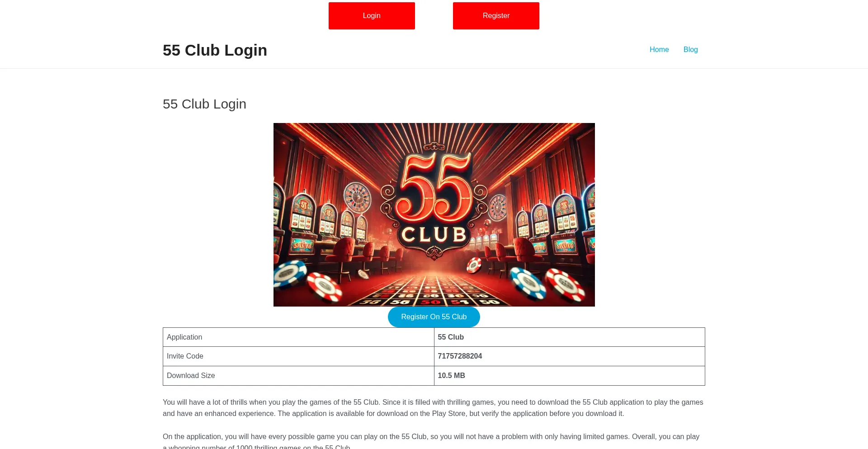Click the 10.5 MB value cell
Viewport: 868px width, 449px height.
click(x=569, y=376)
